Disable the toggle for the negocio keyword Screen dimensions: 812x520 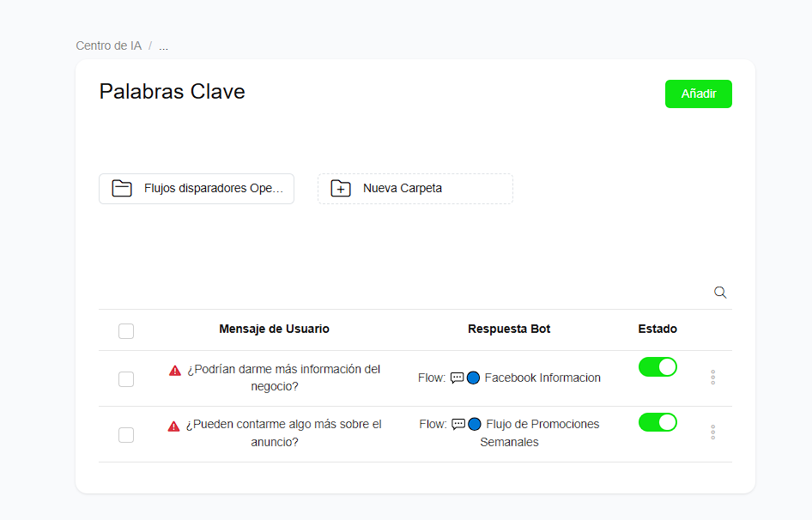pyautogui.click(x=657, y=366)
